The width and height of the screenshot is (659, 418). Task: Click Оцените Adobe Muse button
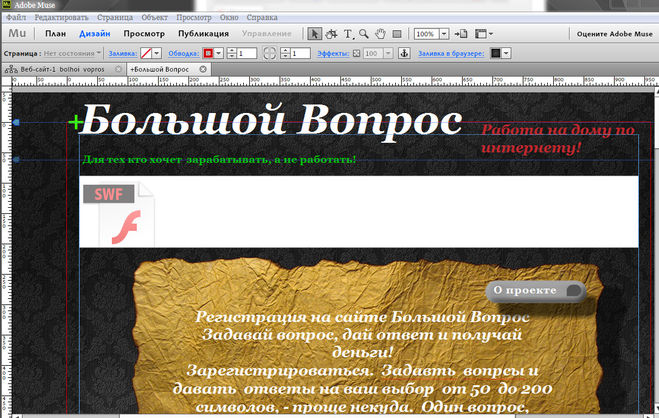pyautogui.click(x=614, y=34)
